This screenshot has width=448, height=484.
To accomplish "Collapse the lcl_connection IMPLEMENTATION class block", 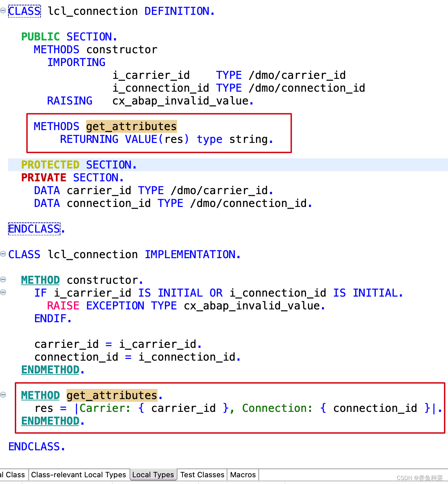I will click(3, 254).
